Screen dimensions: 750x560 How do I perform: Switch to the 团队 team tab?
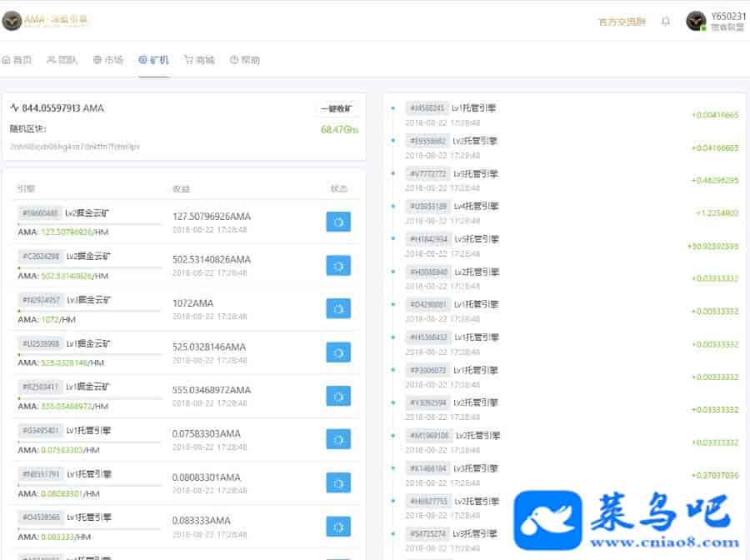tap(62, 60)
